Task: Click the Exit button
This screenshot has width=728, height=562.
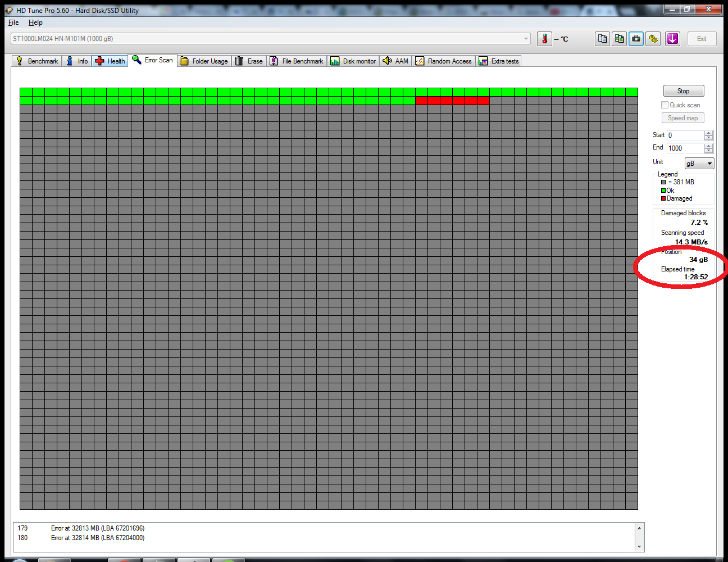Action: coord(702,39)
